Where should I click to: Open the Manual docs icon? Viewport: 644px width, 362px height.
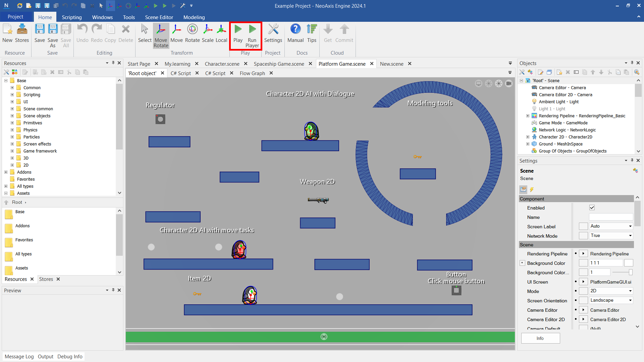click(295, 30)
